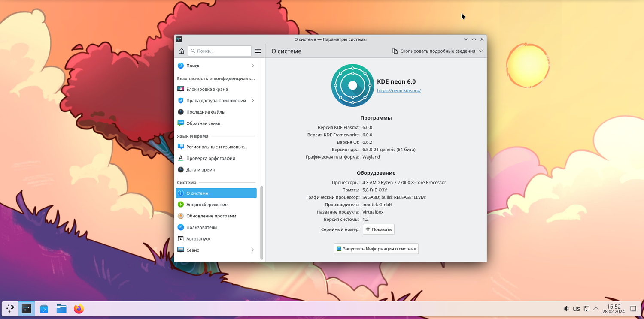
Task: Click the system version value 1.2
Action: [x=365, y=220]
